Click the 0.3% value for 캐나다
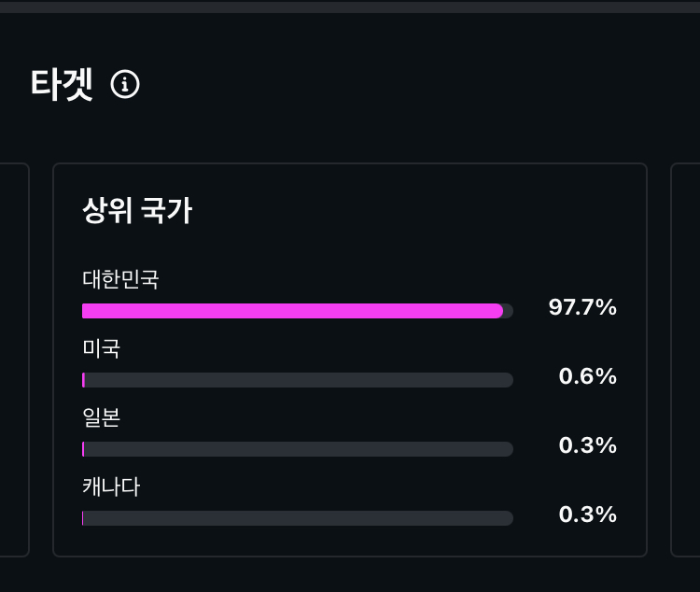Viewport: 700px width, 592px height. [587, 514]
